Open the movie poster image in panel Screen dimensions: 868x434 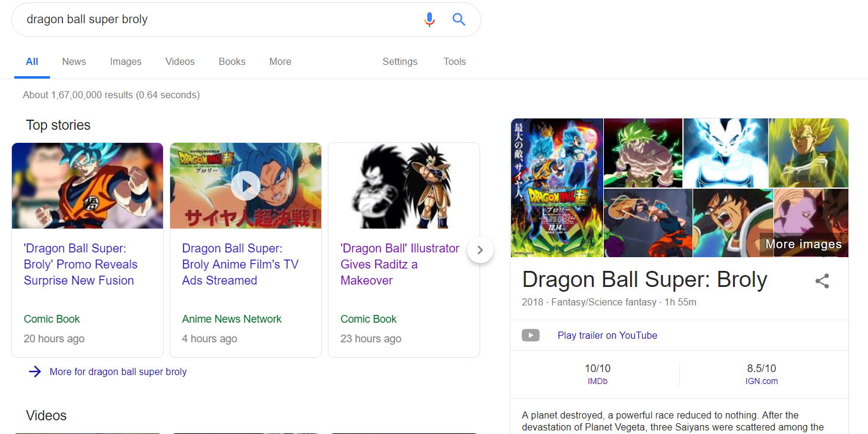[557, 188]
